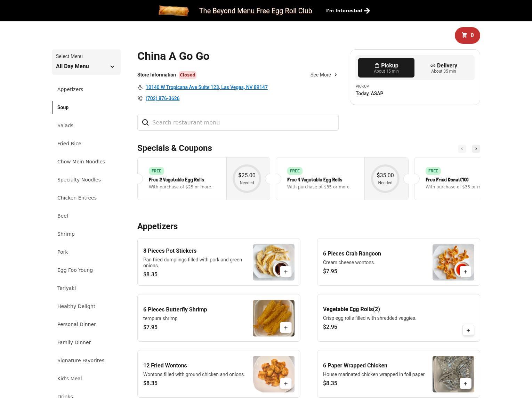Go to Soup category
The height and width of the screenshot is (398, 532).
tap(63, 107)
